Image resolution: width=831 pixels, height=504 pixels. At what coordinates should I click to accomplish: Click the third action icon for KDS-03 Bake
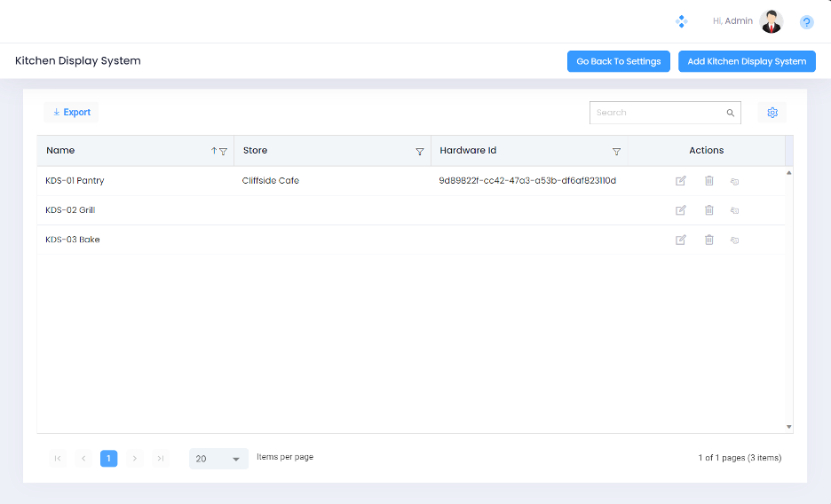pos(734,240)
